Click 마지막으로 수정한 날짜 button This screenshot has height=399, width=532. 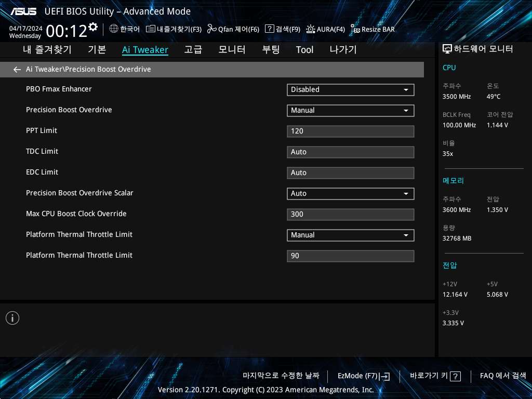[x=281, y=376]
